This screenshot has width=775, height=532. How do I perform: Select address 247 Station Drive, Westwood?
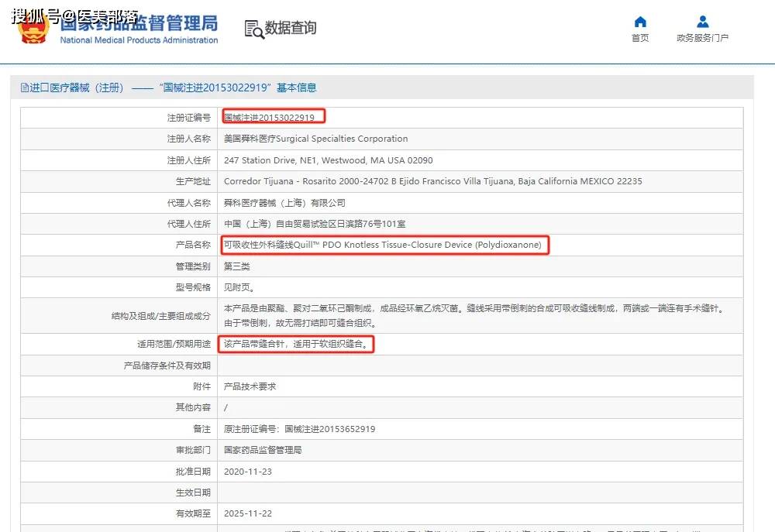[x=328, y=160]
